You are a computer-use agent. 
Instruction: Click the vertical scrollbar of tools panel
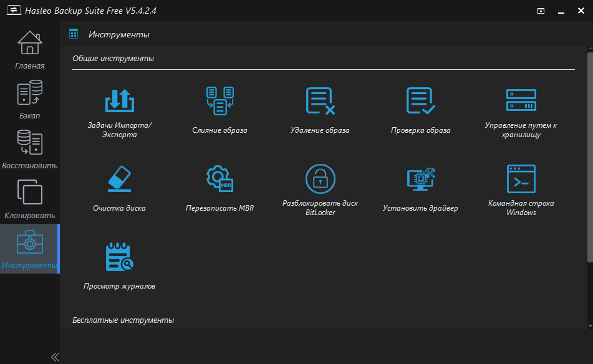click(x=589, y=156)
